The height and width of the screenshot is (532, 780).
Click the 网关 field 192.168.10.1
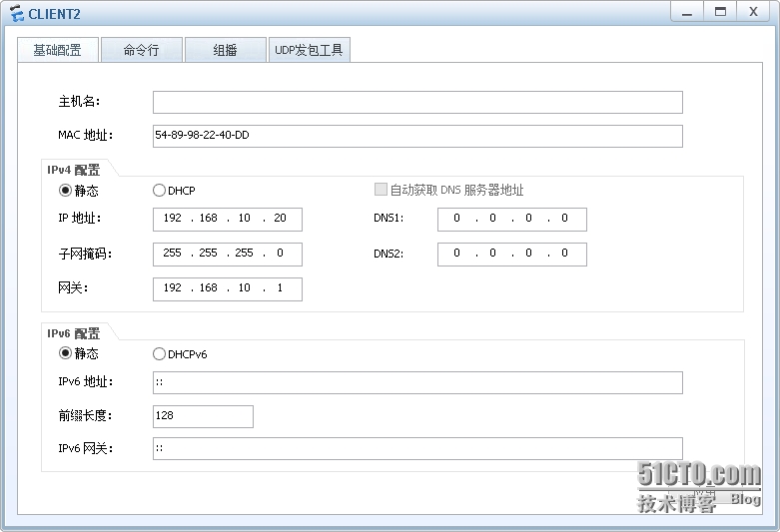[228, 288]
